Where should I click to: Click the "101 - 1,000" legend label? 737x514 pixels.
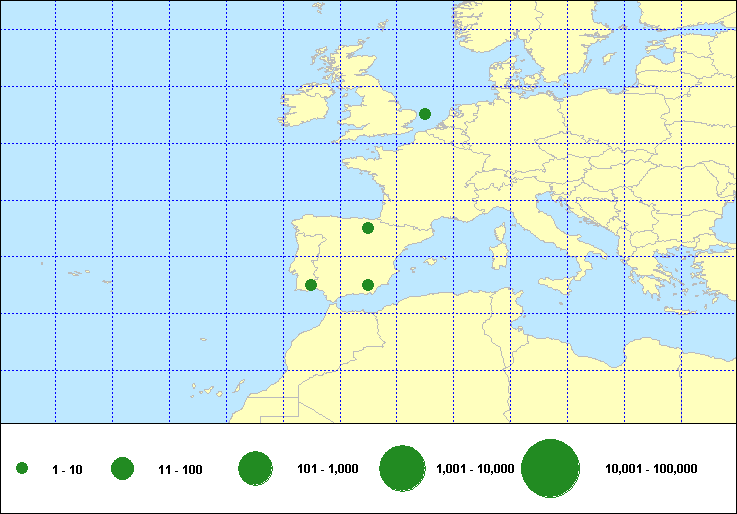pos(328,469)
